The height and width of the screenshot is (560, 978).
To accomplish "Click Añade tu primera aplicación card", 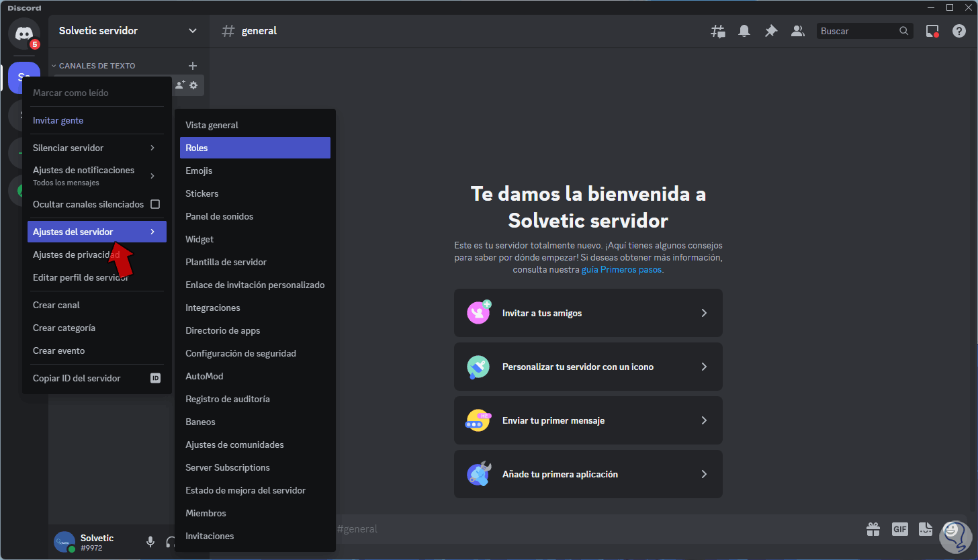I will pyautogui.click(x=588, y=474).
